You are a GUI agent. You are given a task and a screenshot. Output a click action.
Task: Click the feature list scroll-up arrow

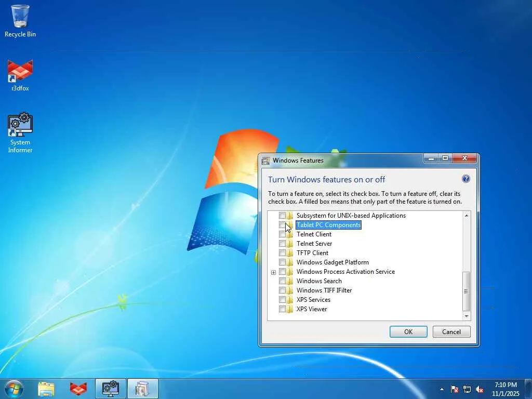(467, 216)
